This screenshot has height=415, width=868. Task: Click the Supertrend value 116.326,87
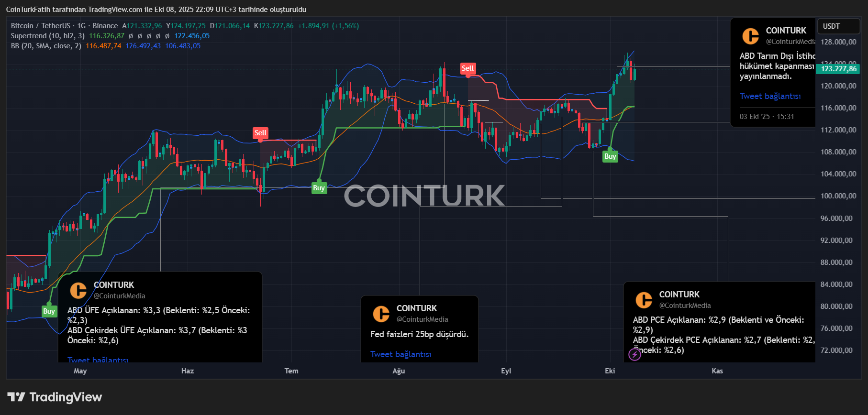coord(107,36)
